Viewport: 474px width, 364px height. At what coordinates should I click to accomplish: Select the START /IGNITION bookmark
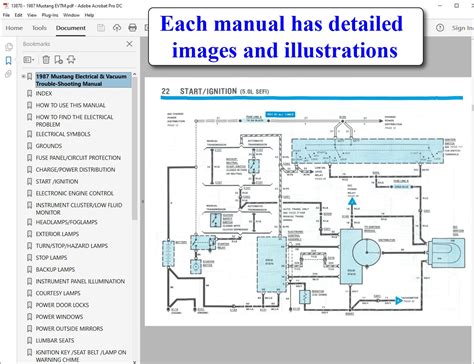click(57, 182)
